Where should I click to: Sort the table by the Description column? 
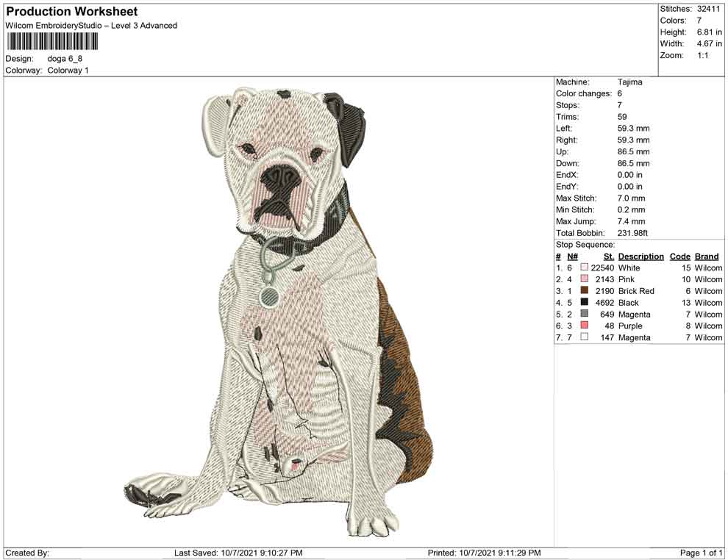coord(640,256)
